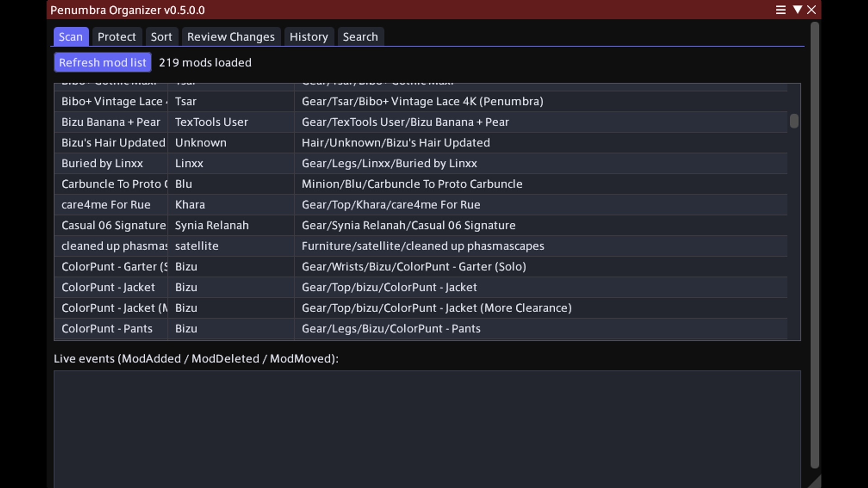Click author Tsar for Bibo+ Vintage Lace

(186, 101)
